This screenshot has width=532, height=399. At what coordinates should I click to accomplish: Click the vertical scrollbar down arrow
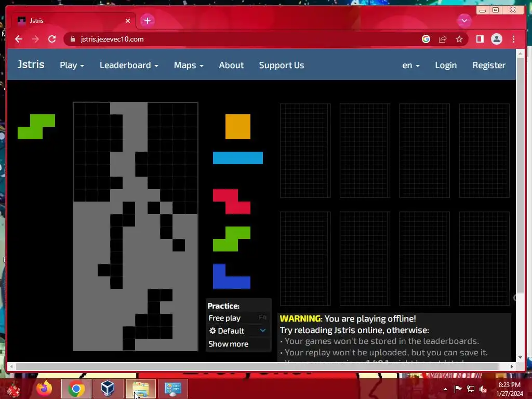pyautogui.click(x=521, y=357)
